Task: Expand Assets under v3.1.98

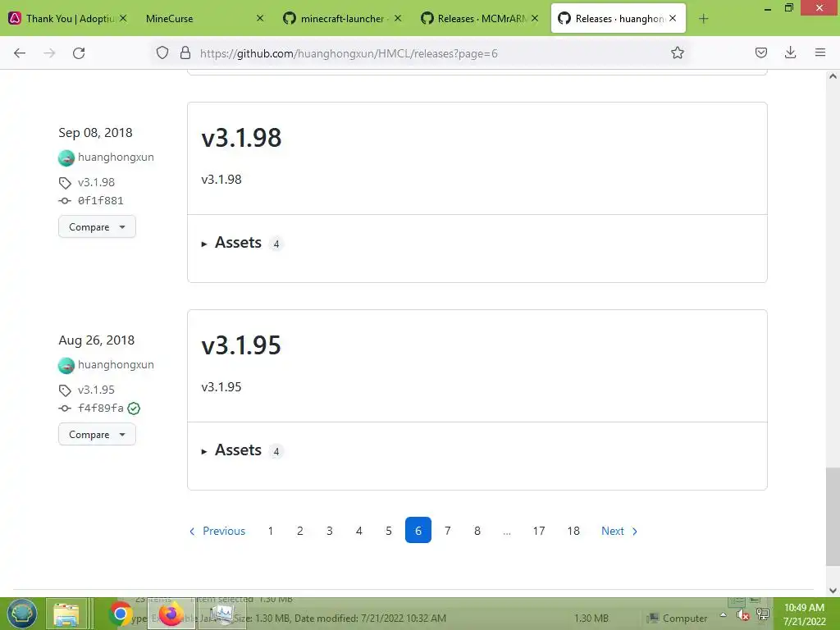Action: coord(238,243)
